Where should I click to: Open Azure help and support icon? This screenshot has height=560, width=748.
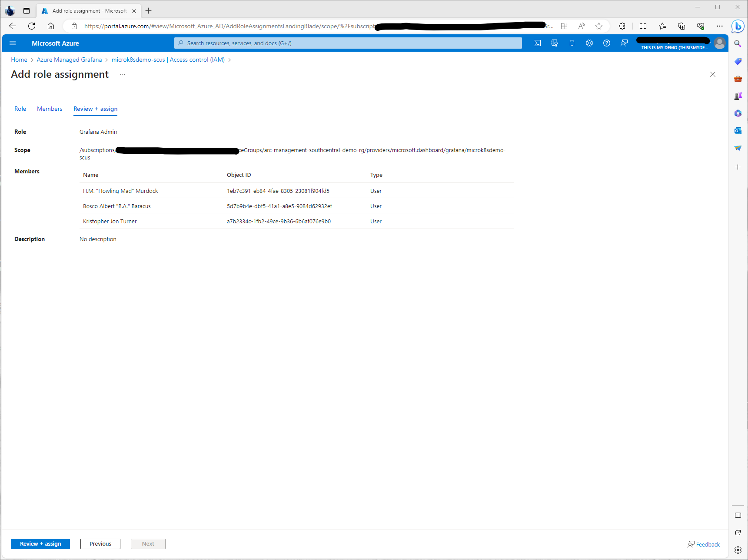click(x=607, y=43)
